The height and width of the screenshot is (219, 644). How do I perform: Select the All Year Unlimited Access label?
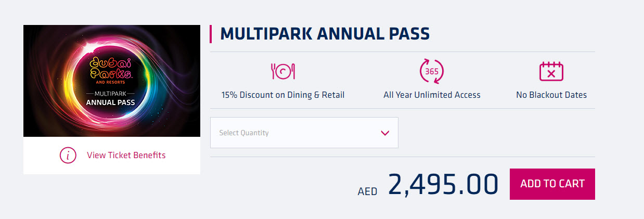(x=432, y=95)
